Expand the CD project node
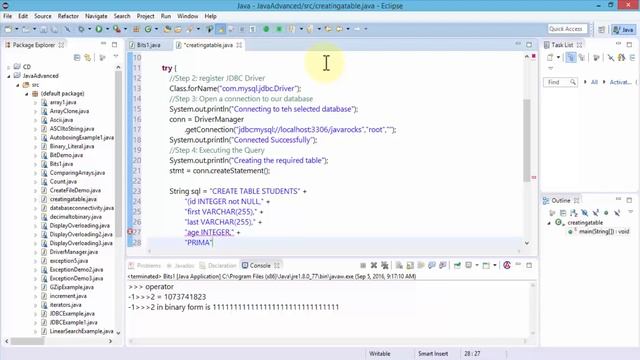 coord(9,67)
